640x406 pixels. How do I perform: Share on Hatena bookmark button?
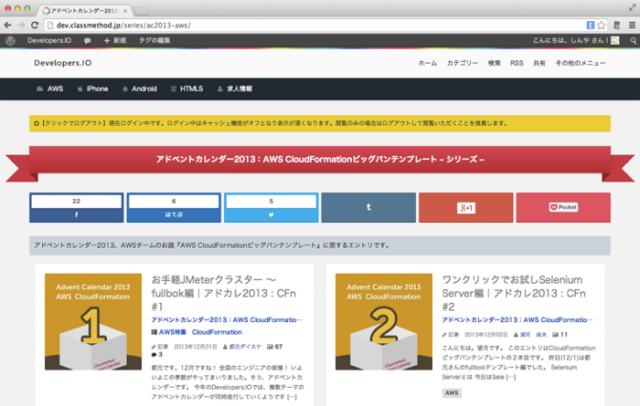pyautogui.click(x=174, y=208)
